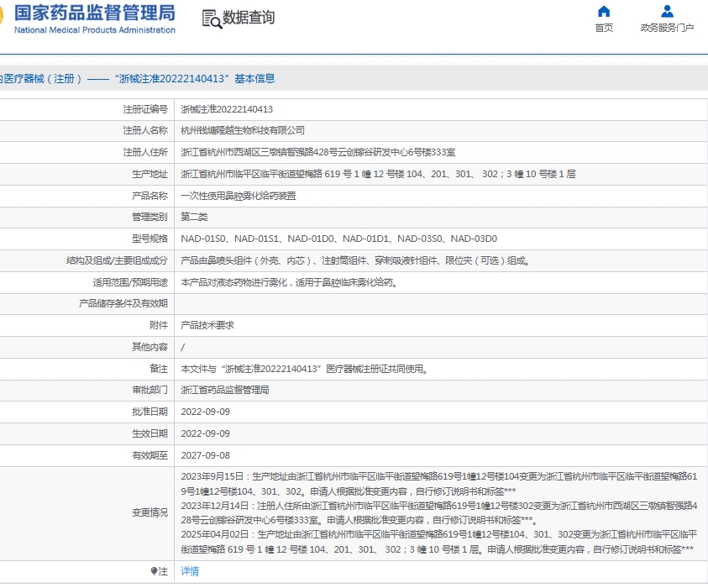Click the 政务服务门户 text link
Viewport: 708px width, 588px height.
pos(667,28)
